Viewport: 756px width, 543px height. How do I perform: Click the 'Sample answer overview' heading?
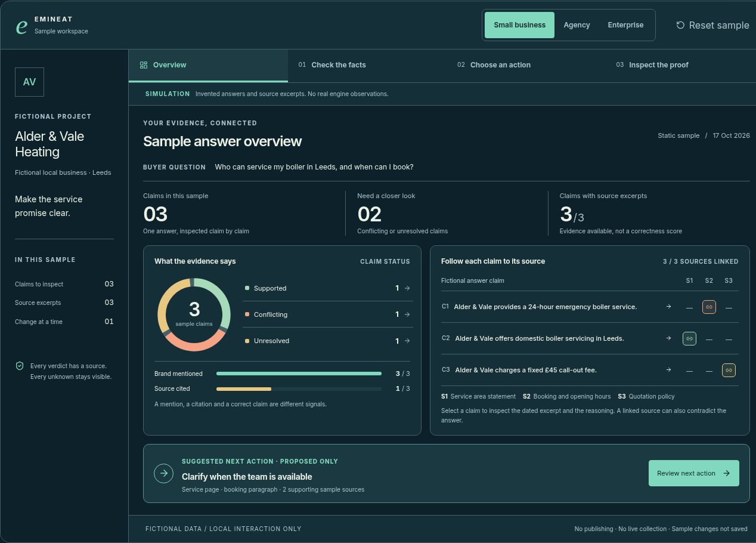click(x=222, y=141)
